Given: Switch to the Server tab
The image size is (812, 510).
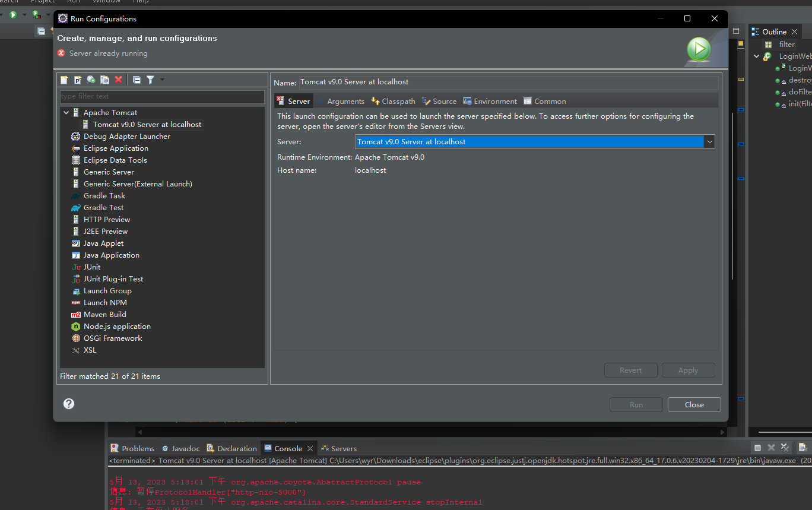Looking at the screenshot, I should 293,101.
